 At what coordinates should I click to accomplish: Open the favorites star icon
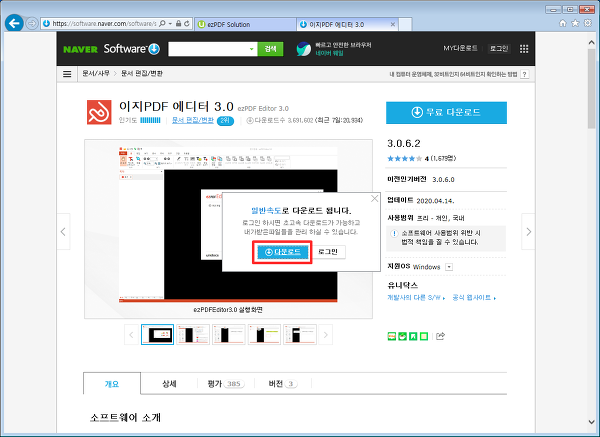[x=575, y=23]
